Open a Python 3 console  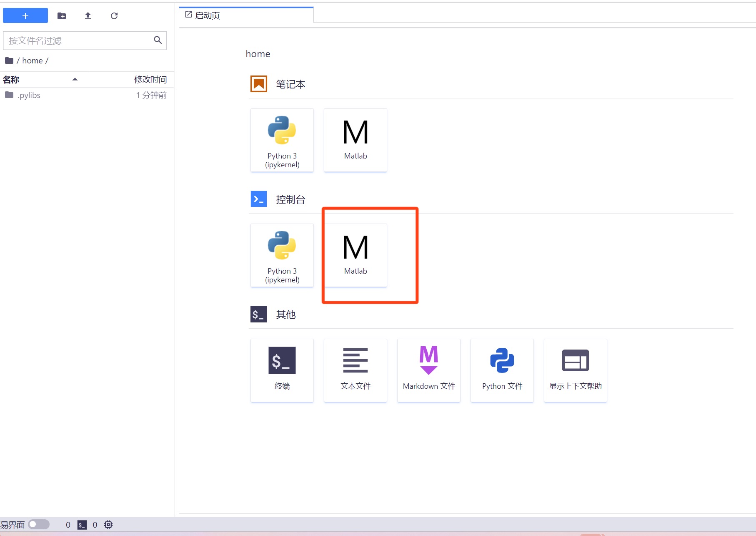tap(282, 255)
